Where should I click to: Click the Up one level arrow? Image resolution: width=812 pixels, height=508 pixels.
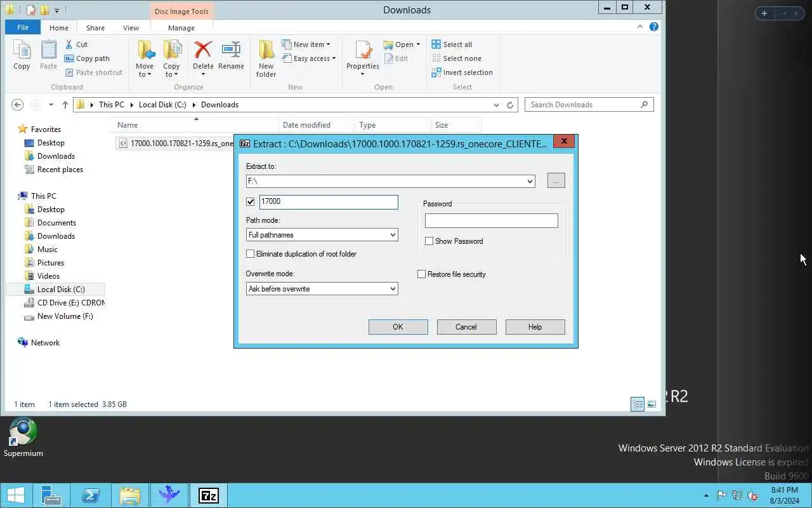pos(65,105)
